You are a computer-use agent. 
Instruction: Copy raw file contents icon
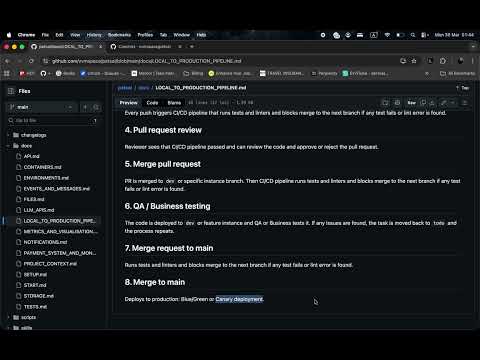[423, 103]
